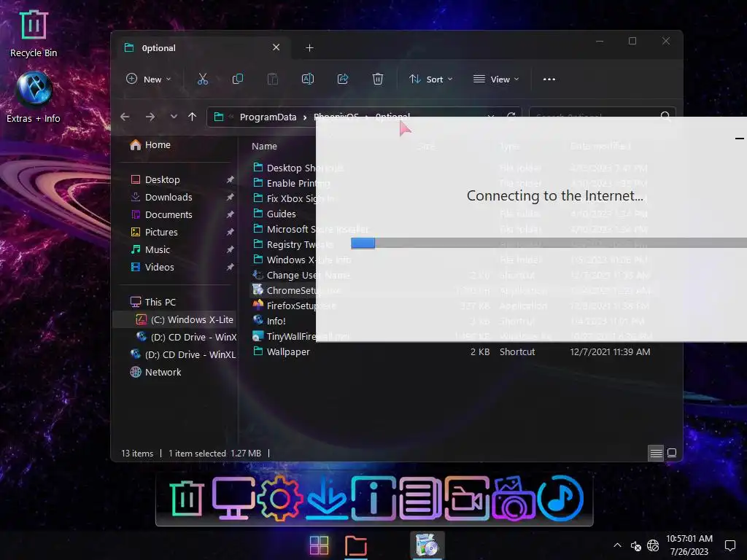Click the network globe tray icon

click(653, 545)
